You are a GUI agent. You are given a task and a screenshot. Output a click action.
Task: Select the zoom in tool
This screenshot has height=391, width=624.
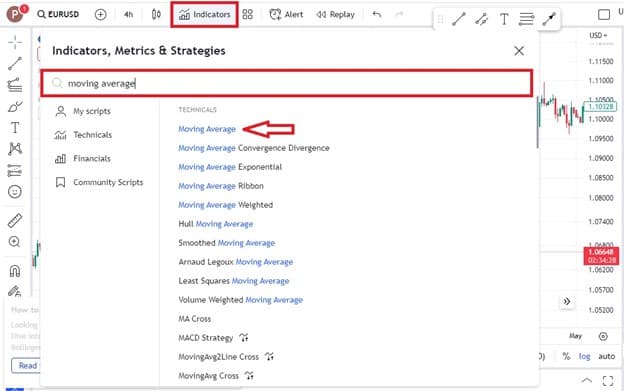15,242
